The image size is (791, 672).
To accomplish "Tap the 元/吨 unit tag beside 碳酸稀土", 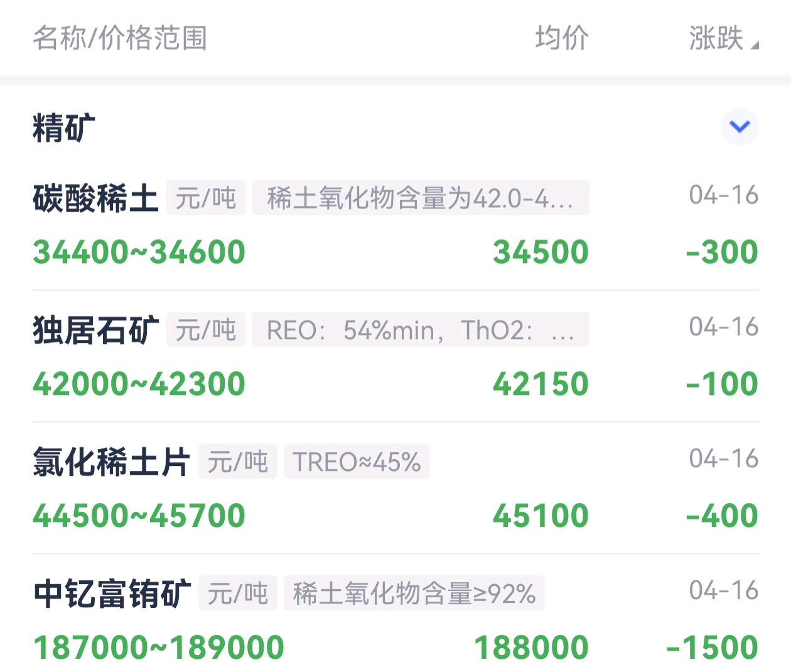I will click(x=205, y=198).
